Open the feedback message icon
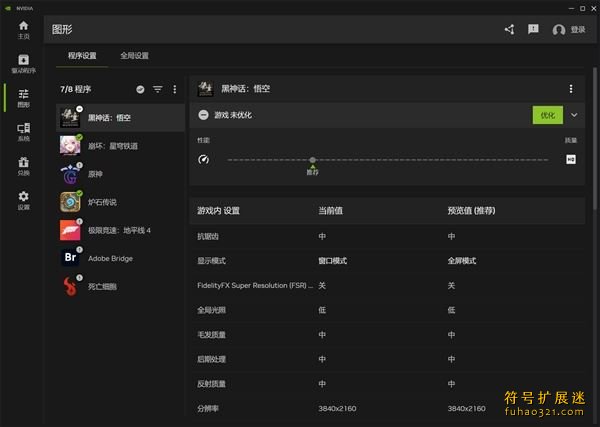This screenshot has width=600, height=427. point(533,29)
